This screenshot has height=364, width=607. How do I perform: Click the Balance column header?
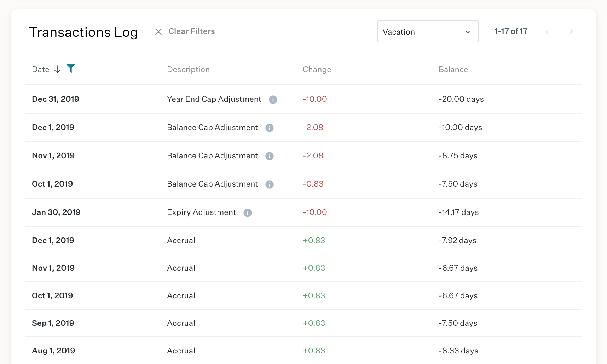tap(453, 70)
